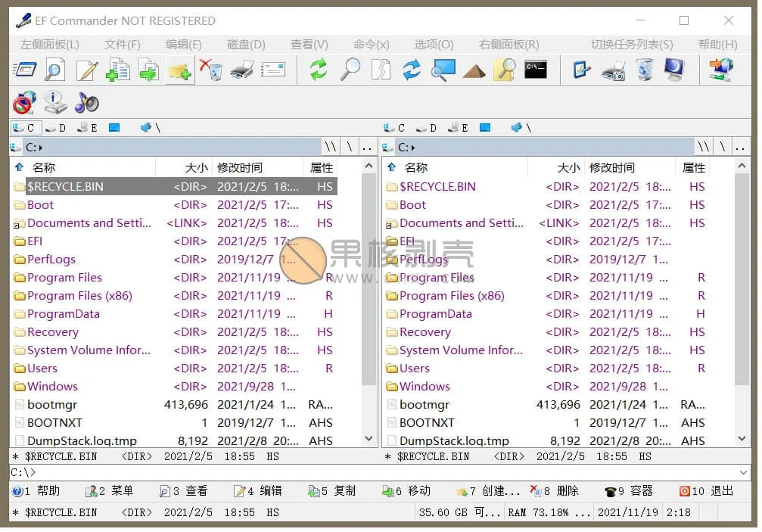Screen dimensions: 762x532
Task: Open the 选项(O) menu
Action: tap(434, 45)
